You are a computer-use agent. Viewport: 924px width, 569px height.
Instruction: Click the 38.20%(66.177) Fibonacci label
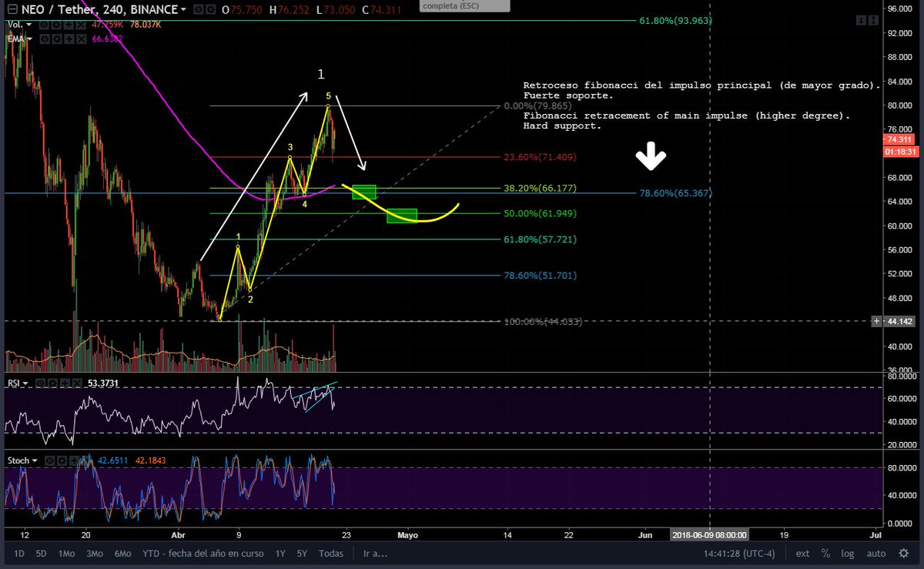coord(540,189)
